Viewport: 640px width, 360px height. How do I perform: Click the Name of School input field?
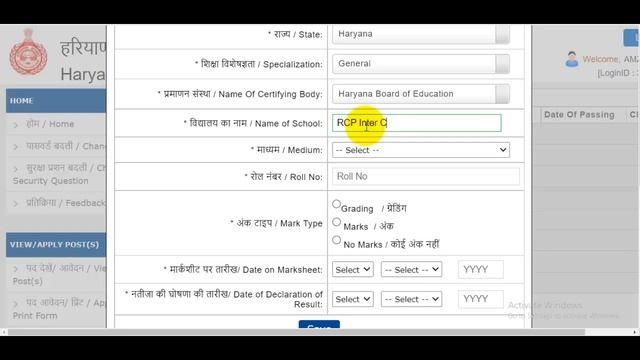417,123
